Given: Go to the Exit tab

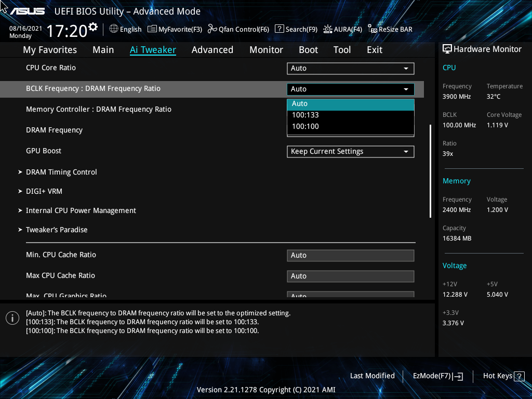Looking at the screenshot, I should (x=375, y=50).
